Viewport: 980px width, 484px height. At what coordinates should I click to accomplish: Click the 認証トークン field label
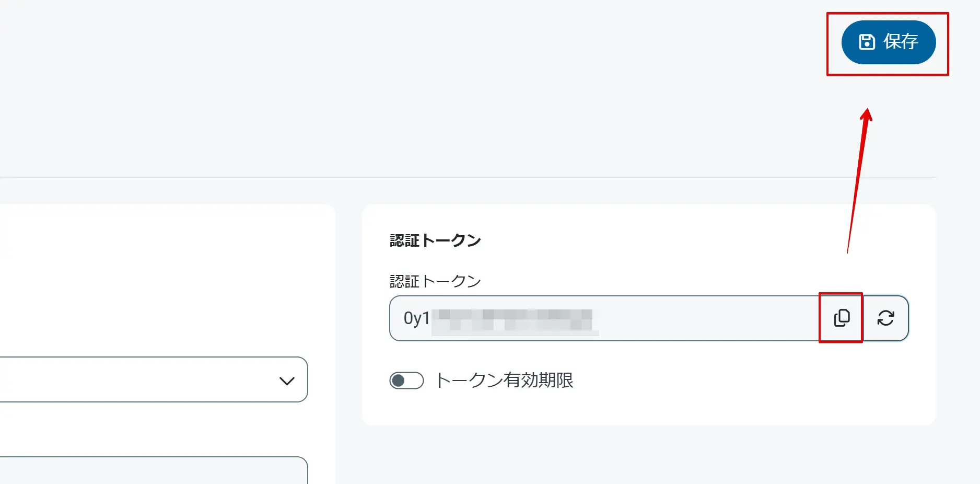click(435, 280)
